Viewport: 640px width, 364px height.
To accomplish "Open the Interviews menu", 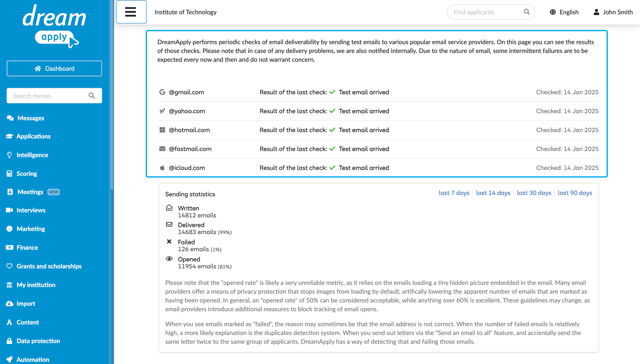I will coord(31,210).
